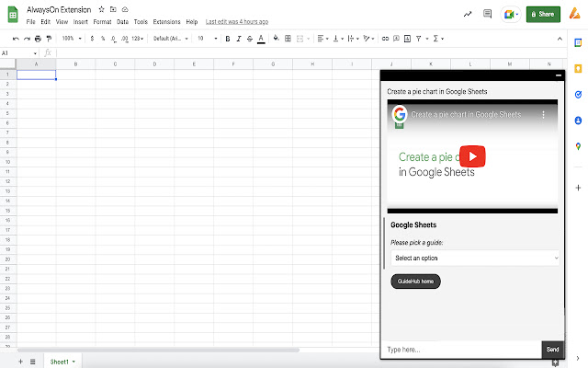Open the font family dropdown
This screenshot has width=588, height=368.
(171, 39)
